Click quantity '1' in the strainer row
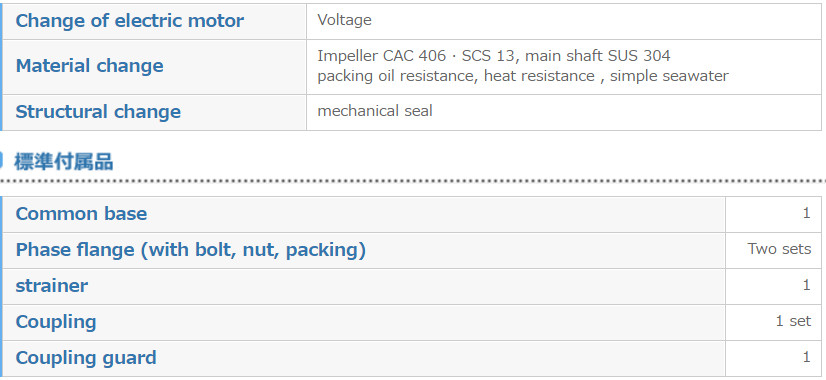This screenshot has width=826, height=380. click(806, 285)
